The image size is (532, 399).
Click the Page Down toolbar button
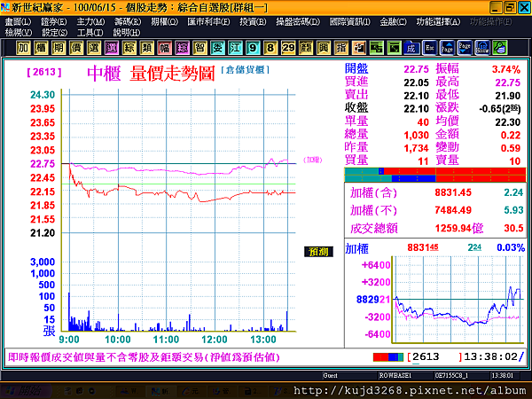pyautogui.click(x=465, y=48)
